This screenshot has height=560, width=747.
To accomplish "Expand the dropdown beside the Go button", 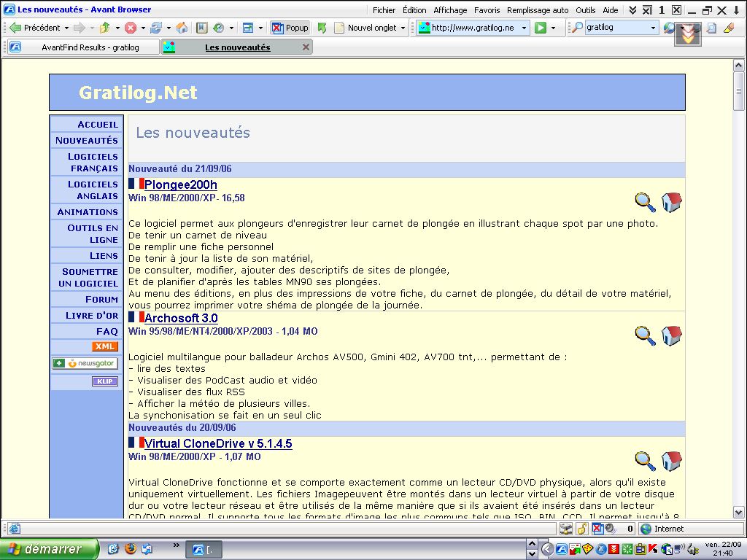I will click(x=553, y=28).
